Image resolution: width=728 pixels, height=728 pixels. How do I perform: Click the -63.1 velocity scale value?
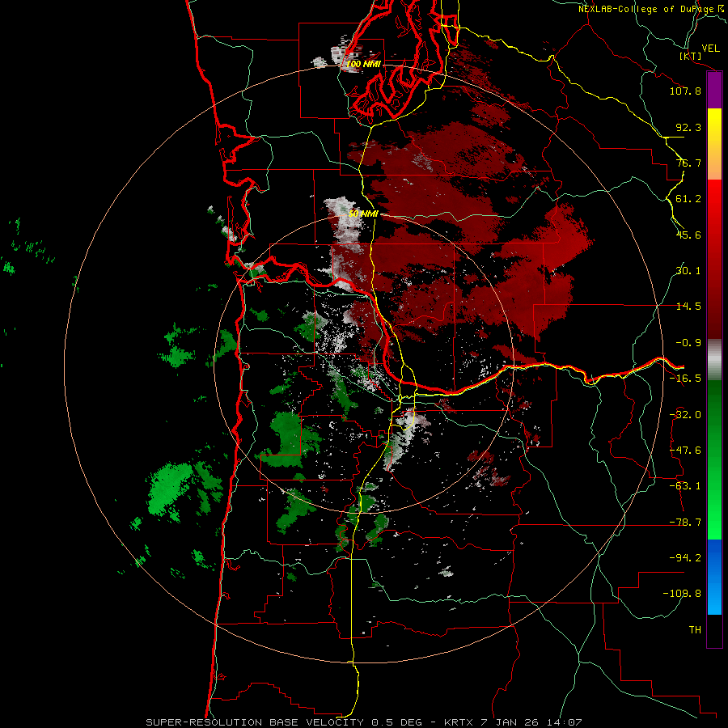click(685, 486)
